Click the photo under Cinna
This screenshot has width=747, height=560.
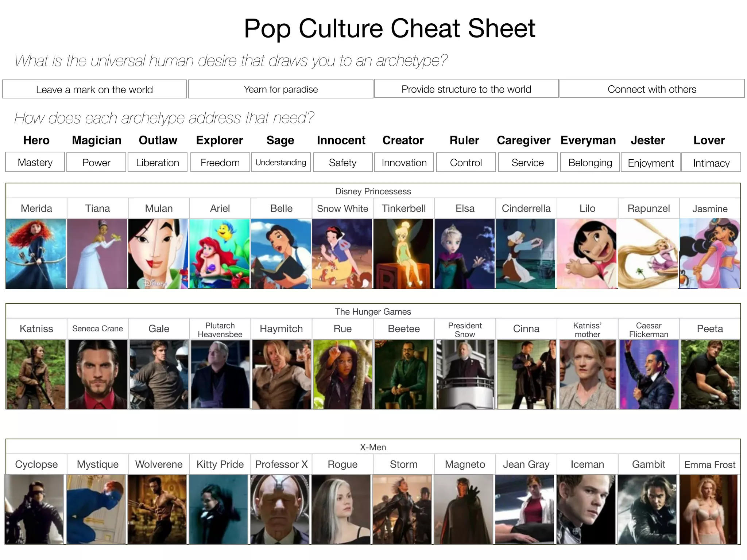click(527, 374)
